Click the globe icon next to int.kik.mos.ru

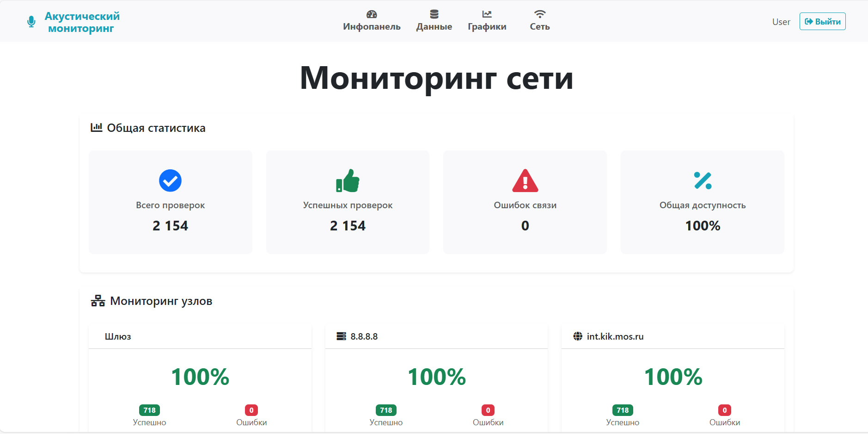pyautogui.click(x=578, y=336)
